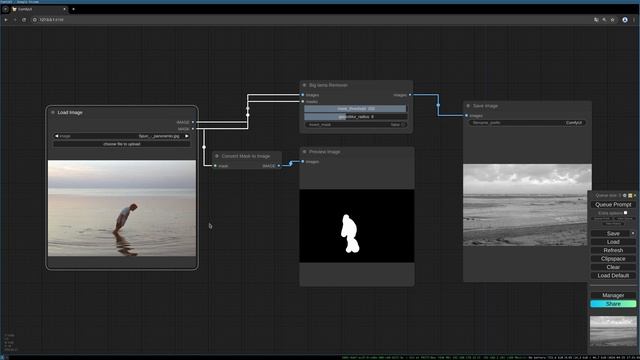
Task: Collapse the Save Image node via its dot
Action: click(x=468, y=106)
